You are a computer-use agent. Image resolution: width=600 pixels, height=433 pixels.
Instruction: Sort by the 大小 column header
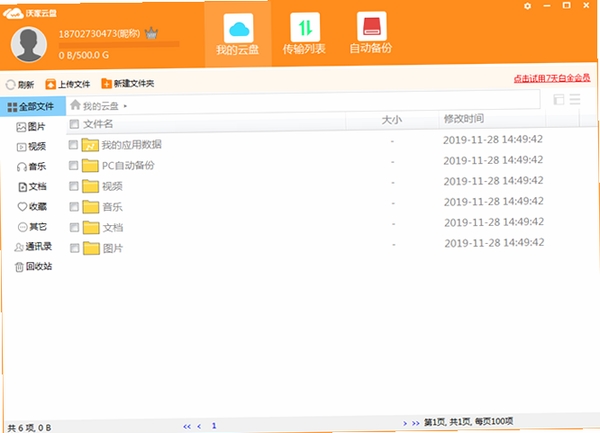point(392,120)
